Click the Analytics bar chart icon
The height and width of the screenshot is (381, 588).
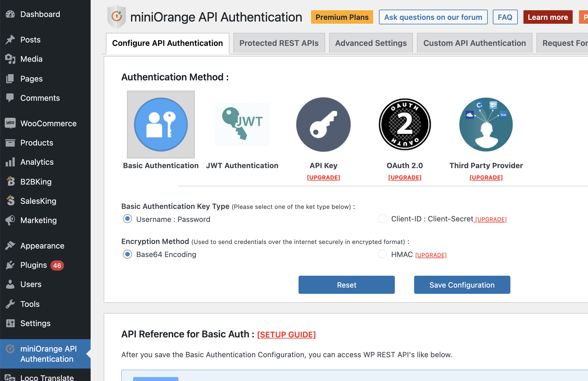click(10, 162)
